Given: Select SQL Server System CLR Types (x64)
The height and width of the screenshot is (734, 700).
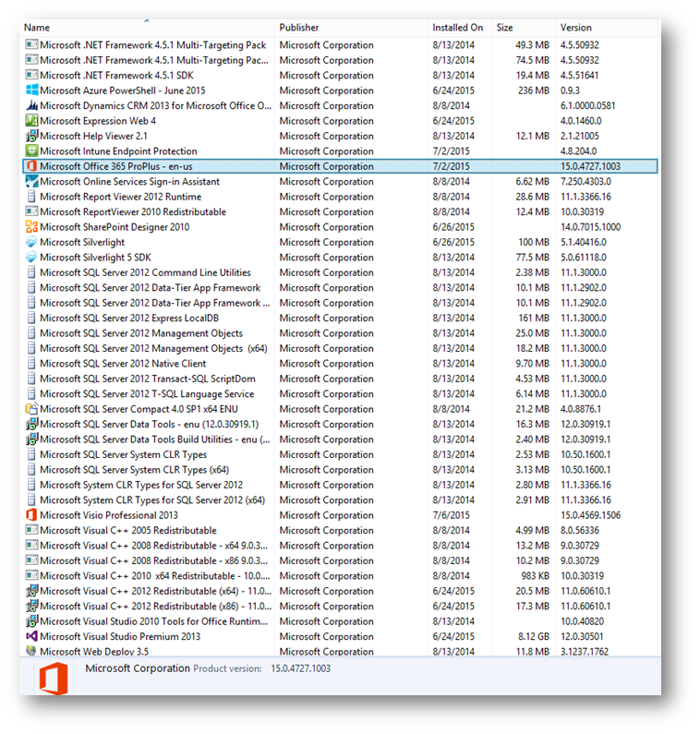Looking at the screenshot, I should point(135,470).
